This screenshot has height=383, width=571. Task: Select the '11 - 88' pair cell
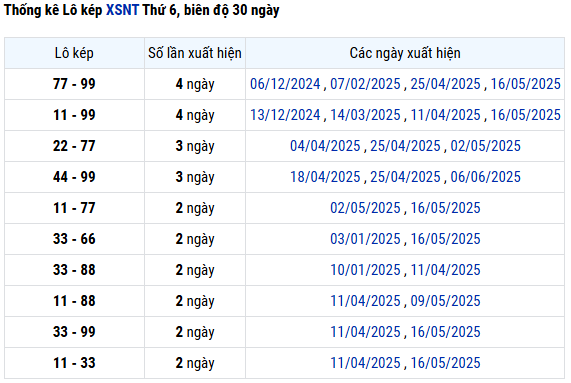pyautogui.click(x=74, y=301)
